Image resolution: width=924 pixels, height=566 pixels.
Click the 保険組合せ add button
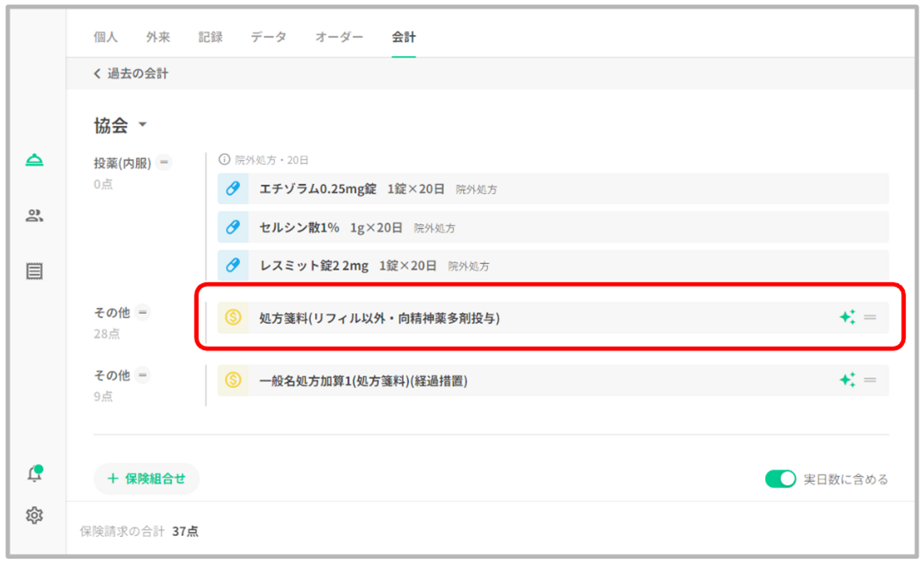pos(146,479)
